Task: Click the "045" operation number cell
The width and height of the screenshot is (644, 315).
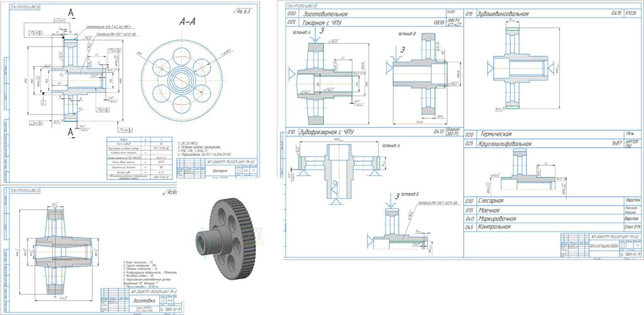Action: 469,227
